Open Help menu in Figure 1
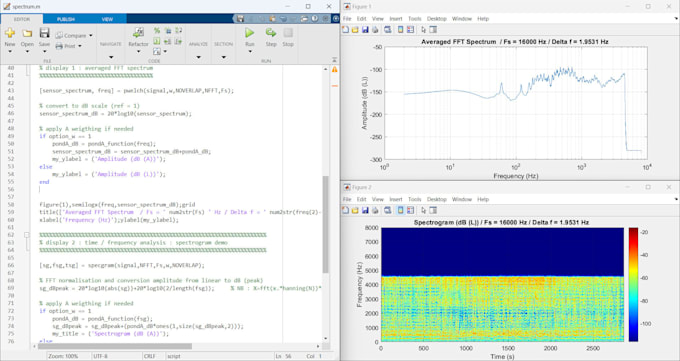Image resolution: width=680 pixels, height=361 pixels. click(483, 19)
